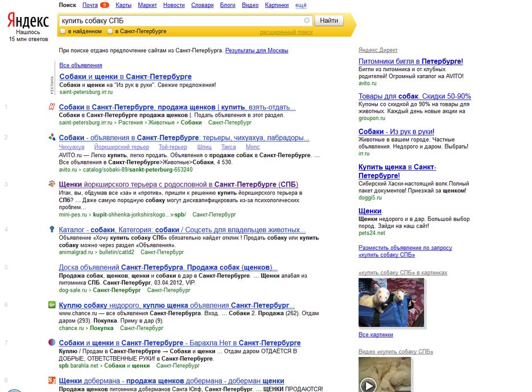Expand "Все объявления" ads list
Viewport: 532px width, 392px height.
(80, 65)
